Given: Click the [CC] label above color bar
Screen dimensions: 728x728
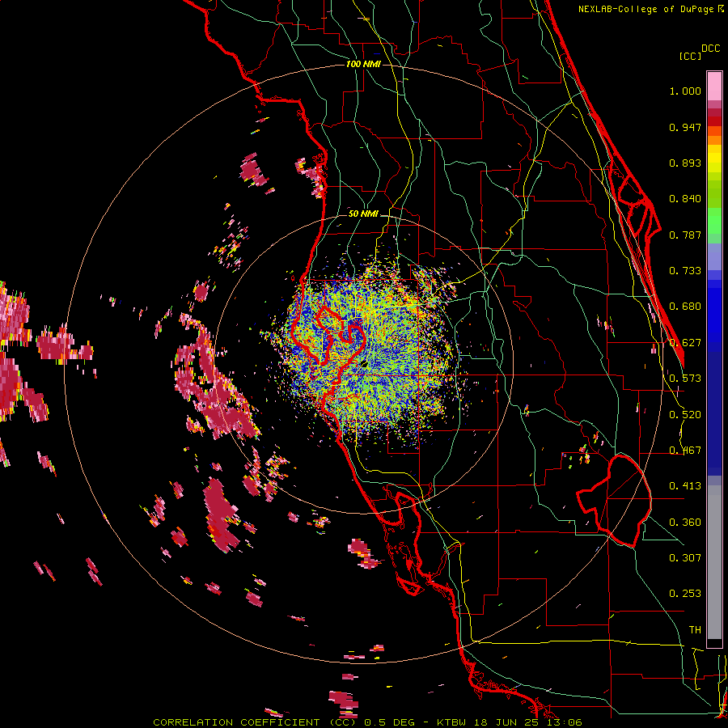Looking at the screenshot, I should [690, 56].
